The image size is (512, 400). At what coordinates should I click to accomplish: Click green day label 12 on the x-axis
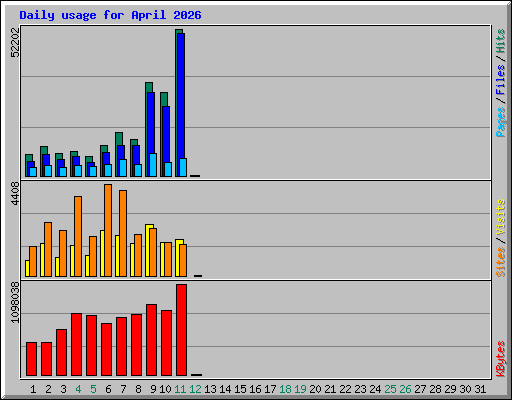click(x=195, y=389)
